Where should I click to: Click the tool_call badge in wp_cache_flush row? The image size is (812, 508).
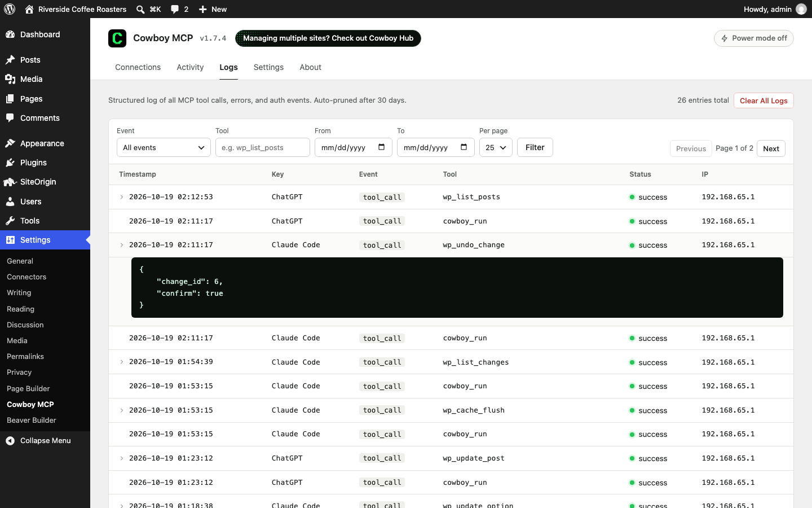pyautogui.click(x=382, y=410)
